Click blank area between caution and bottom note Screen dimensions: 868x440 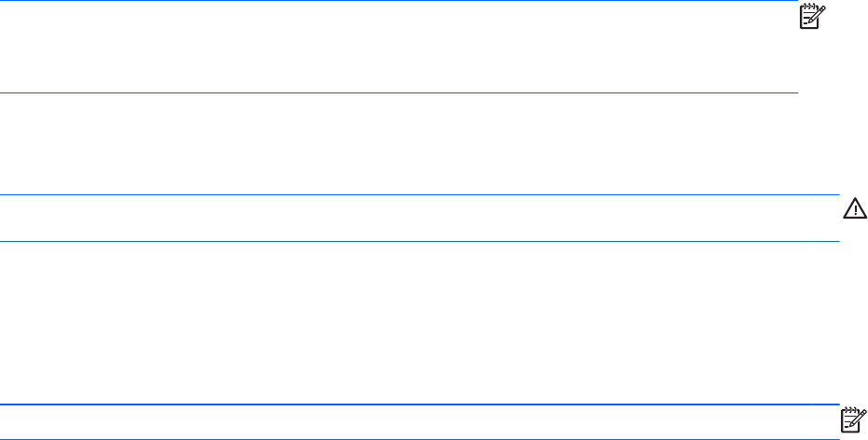419,323
